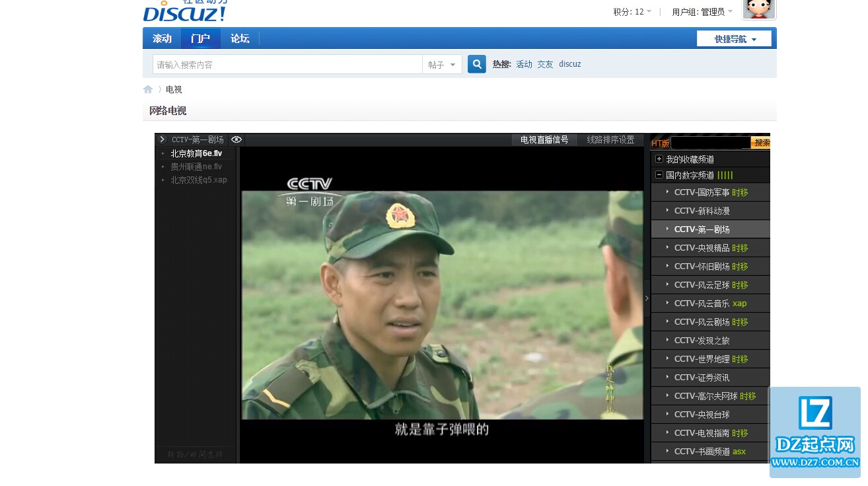
Task: Select channel CCTV-电视指南
Action: pos(711,433)
